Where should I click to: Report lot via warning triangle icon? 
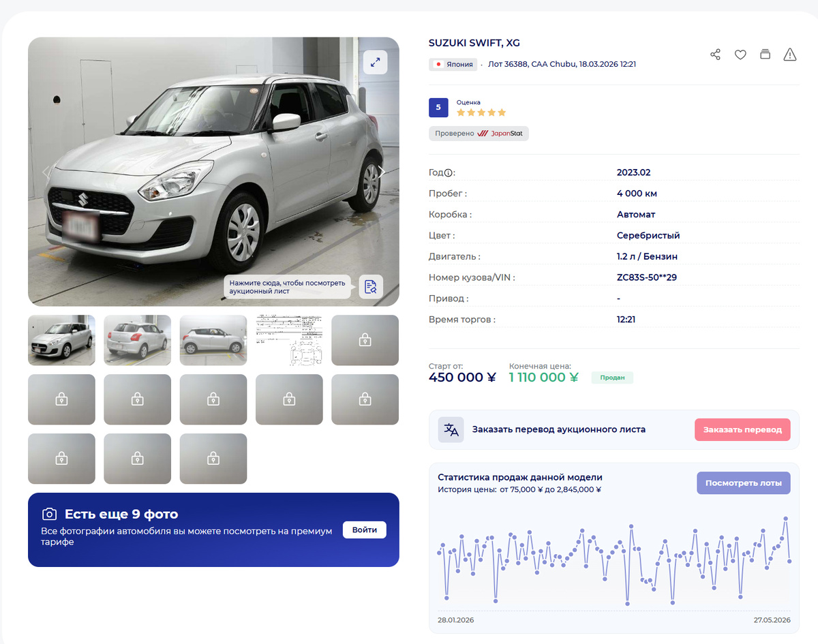(x=790, y=55)
